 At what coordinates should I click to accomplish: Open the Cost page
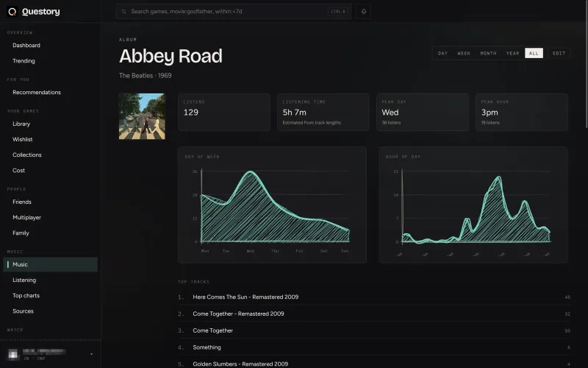[19, 171]
